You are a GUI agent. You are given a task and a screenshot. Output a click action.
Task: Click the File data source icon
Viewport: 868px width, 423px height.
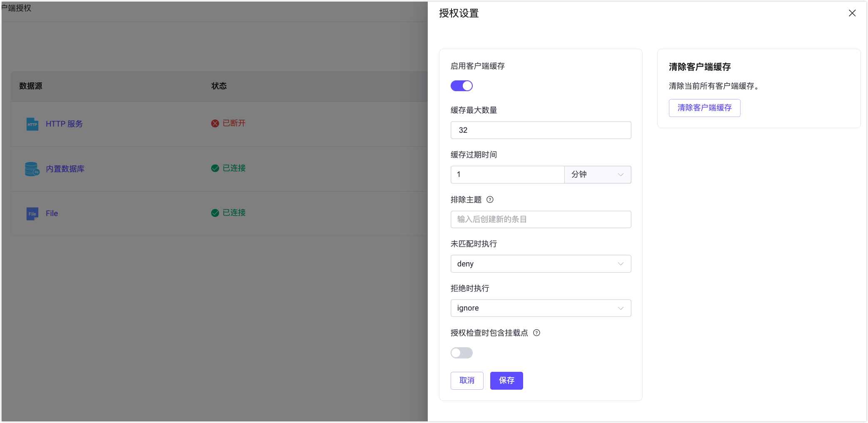[x=32, y=214]
